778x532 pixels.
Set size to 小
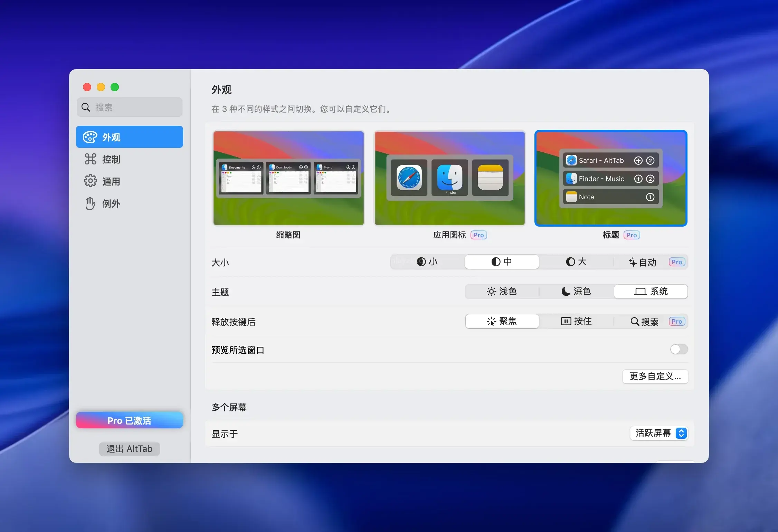[428, 262]
